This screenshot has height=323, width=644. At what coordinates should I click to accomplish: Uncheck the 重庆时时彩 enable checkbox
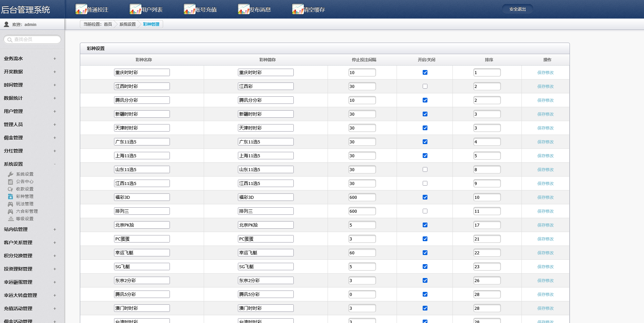(425, 72)
